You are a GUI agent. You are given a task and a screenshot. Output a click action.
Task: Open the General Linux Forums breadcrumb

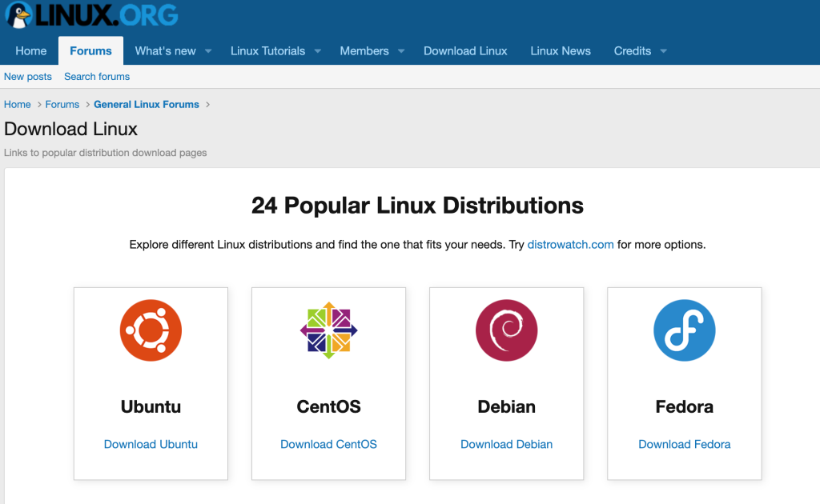tap(147, 105)
